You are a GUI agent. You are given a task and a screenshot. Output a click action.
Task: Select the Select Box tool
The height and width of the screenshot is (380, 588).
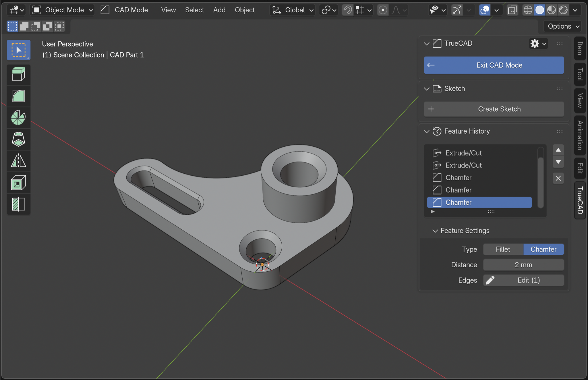click(19, 50)
